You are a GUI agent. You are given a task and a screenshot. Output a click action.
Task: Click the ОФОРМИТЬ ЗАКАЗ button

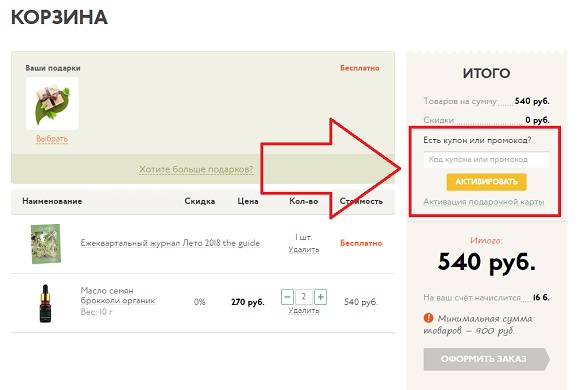(x=486, y=359)
